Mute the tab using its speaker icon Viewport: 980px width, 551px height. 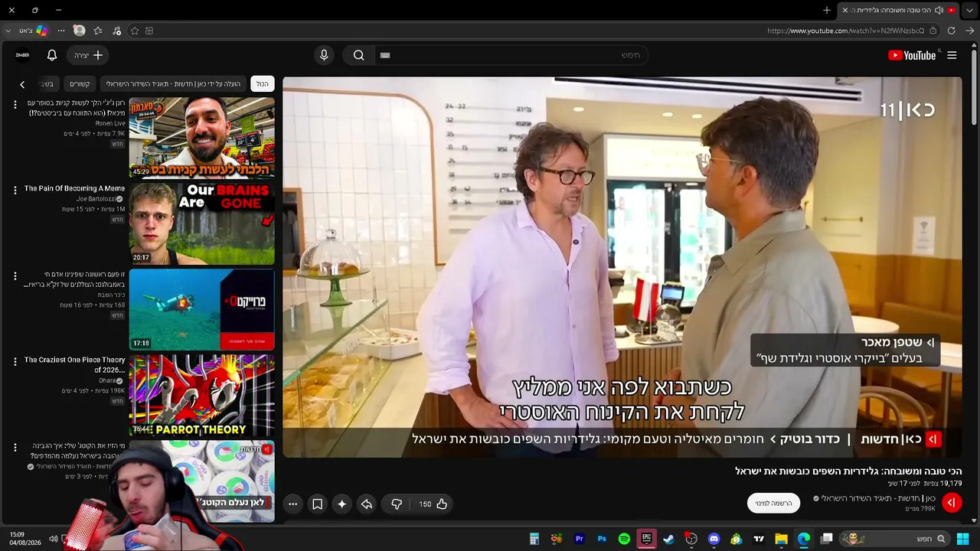tap(939, 10)
